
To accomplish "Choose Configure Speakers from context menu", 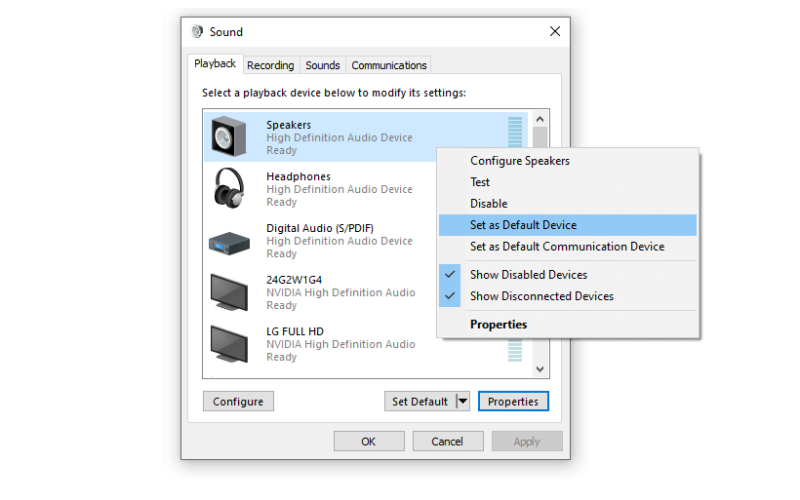I will (x=519, y=161).
